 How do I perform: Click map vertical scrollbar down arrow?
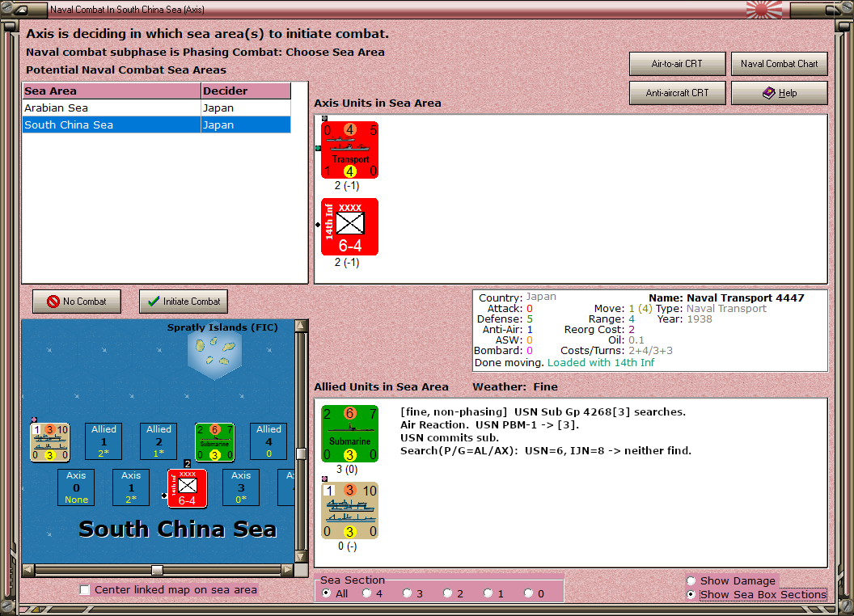[301, 557]
